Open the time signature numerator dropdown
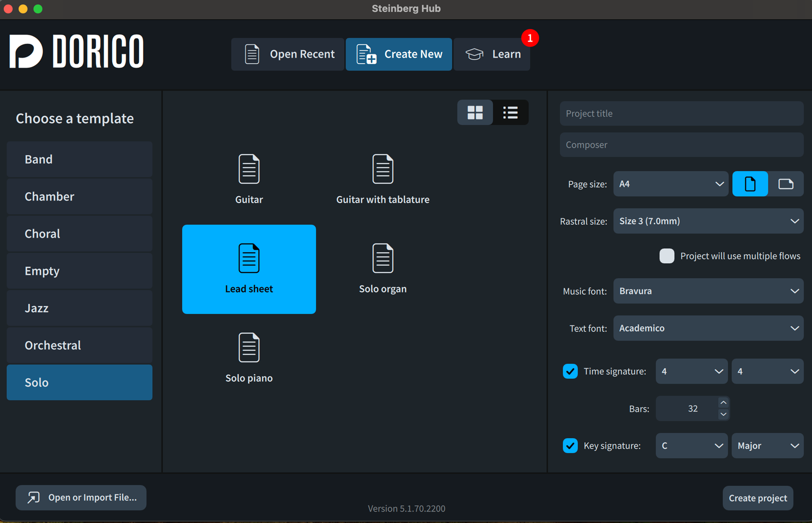The image size is (812, 523). click(x=692, y=371)
